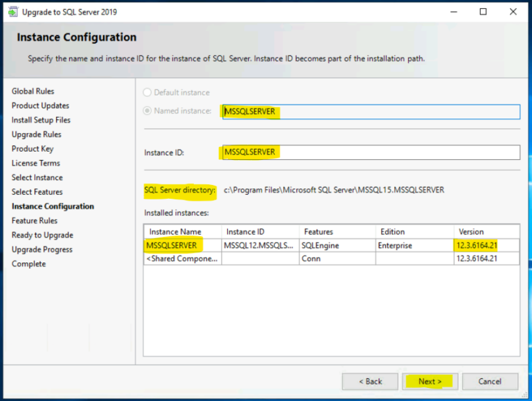532x401 pixels.
Task: Open the Ready to Upgrade step
Action: click(42, 235)
